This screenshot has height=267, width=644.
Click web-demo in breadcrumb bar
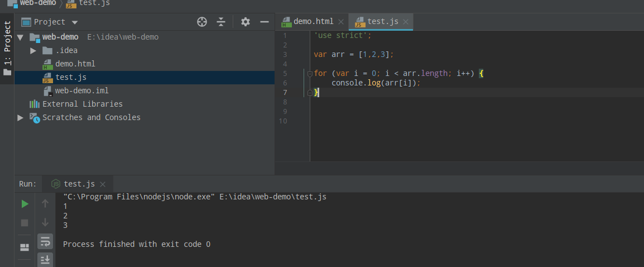pyautogui.click(x=38, y=3)
